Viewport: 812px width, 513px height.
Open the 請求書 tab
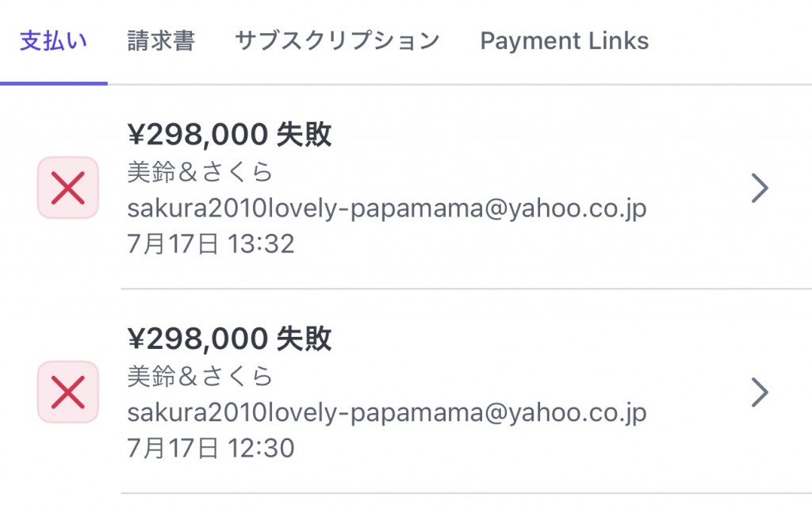(x=161, y=41)
